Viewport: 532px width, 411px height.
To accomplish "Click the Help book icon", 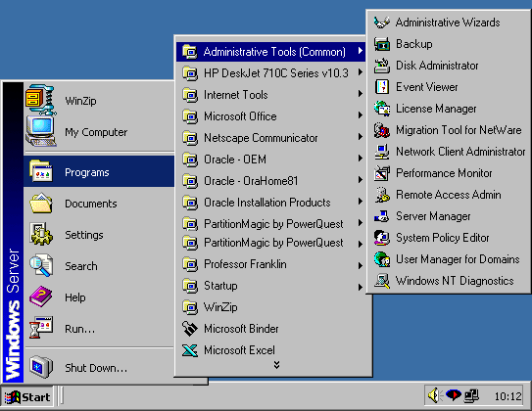I will coord(41,297).
